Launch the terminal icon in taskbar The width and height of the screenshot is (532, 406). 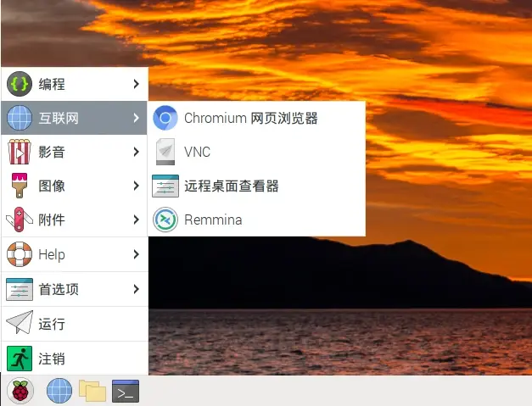(x=126, y=391)
